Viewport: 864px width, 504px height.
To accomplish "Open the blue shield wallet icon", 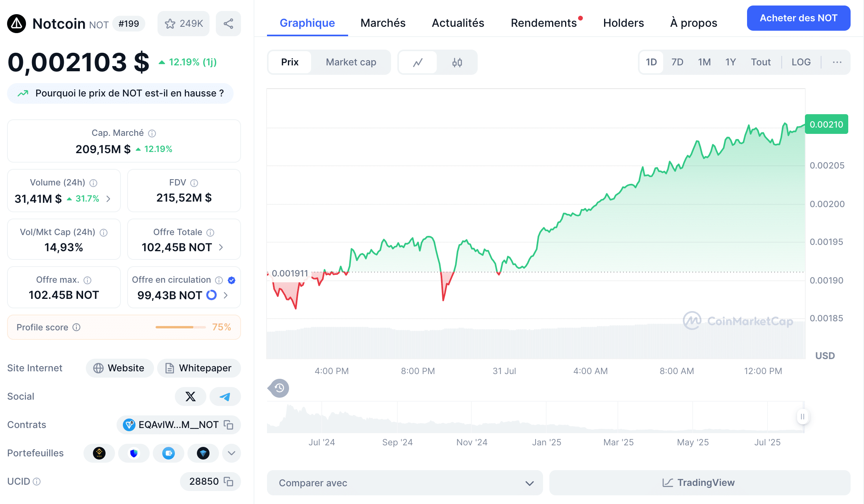I will (134, 453).
